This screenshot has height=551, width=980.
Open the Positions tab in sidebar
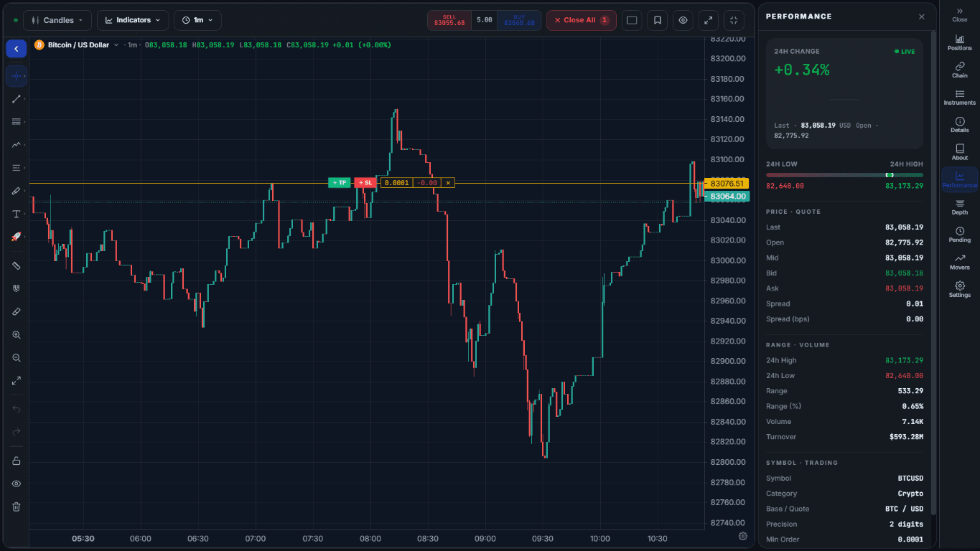click(x=960, y=42)
